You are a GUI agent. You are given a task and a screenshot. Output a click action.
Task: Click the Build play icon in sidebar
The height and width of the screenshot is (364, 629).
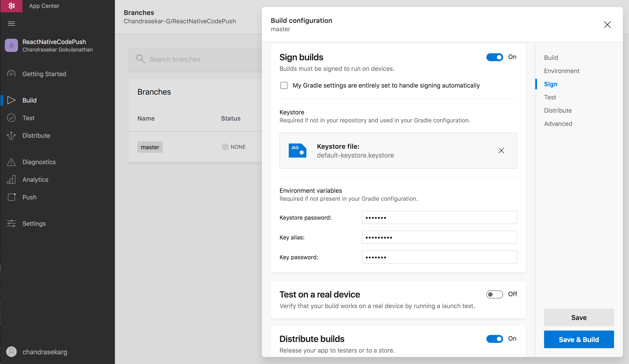(x=11, y=100)
